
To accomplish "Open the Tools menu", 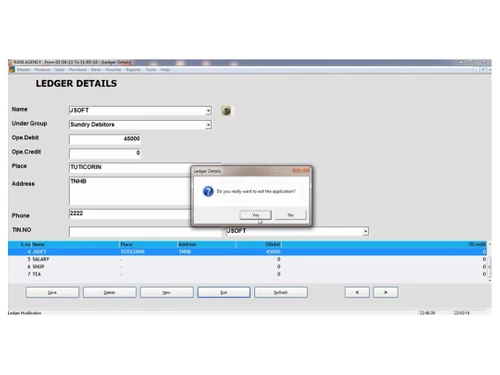I will coord(151,70).
